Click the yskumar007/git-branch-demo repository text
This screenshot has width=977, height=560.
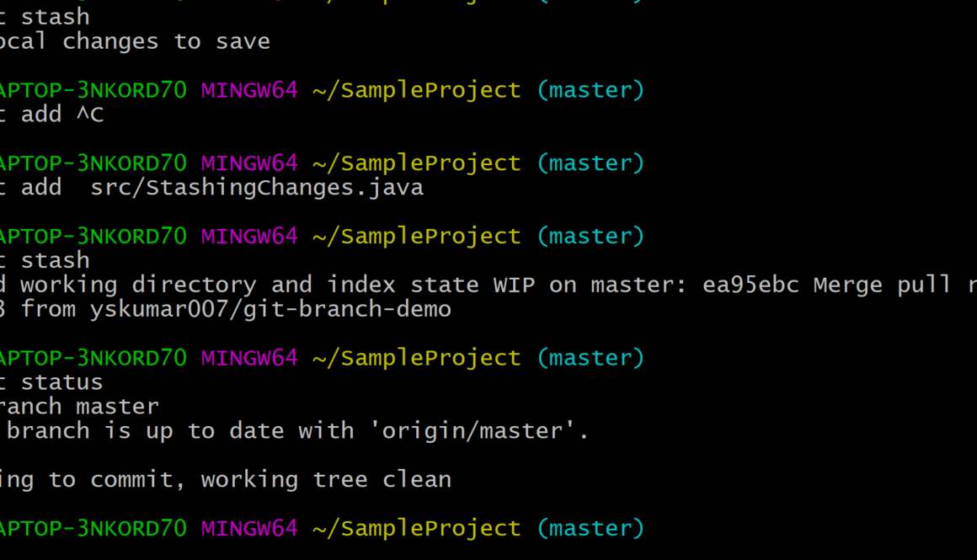pyautogui.click(x=270, y=309)
